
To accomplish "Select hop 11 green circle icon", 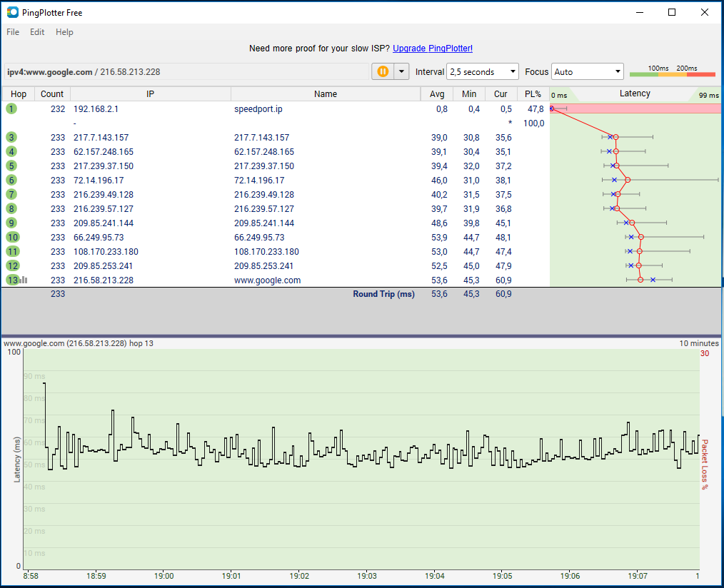I will 12,252.
